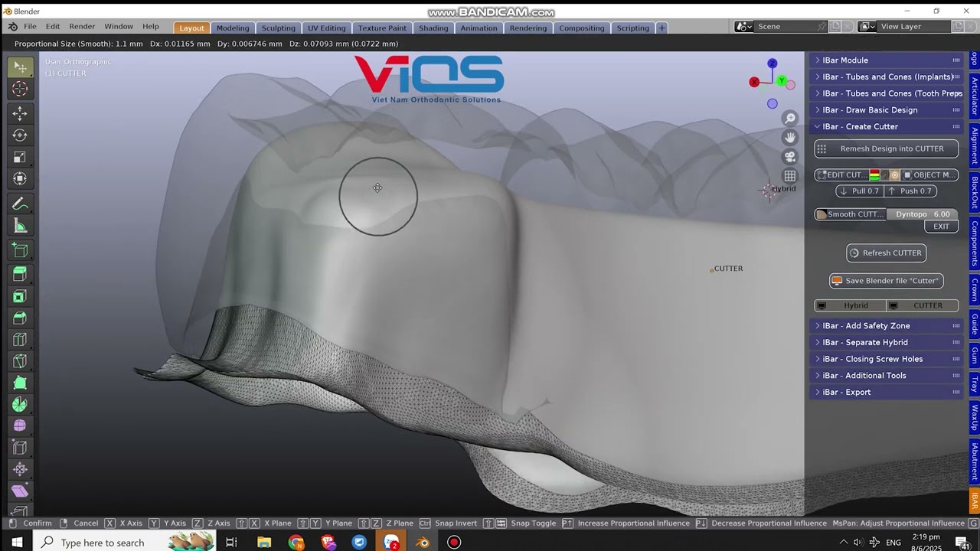This screenshot has height=551, width=980.
Task: Switch to the Sculpting workspace tab
Action: coord(279,28)
